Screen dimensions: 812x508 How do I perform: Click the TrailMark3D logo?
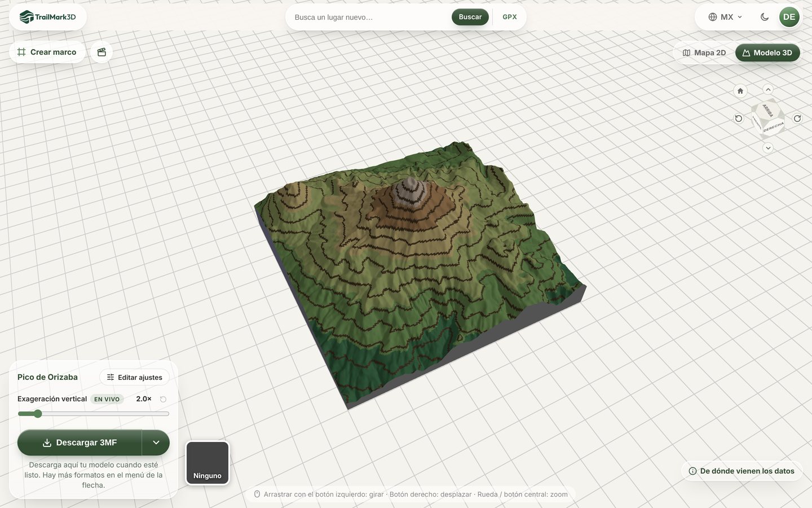(x=47, y=17)
